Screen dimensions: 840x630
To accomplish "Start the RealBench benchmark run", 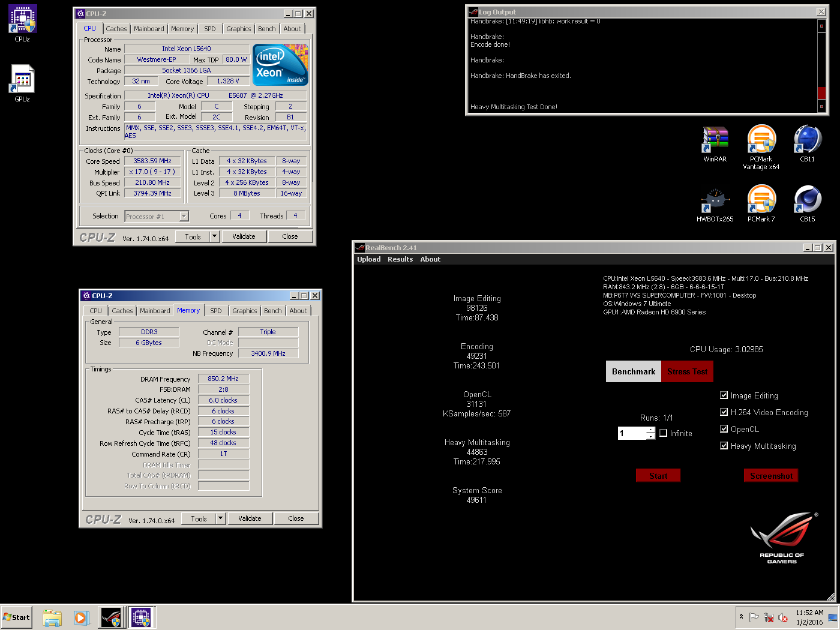I will coord(658,476).
